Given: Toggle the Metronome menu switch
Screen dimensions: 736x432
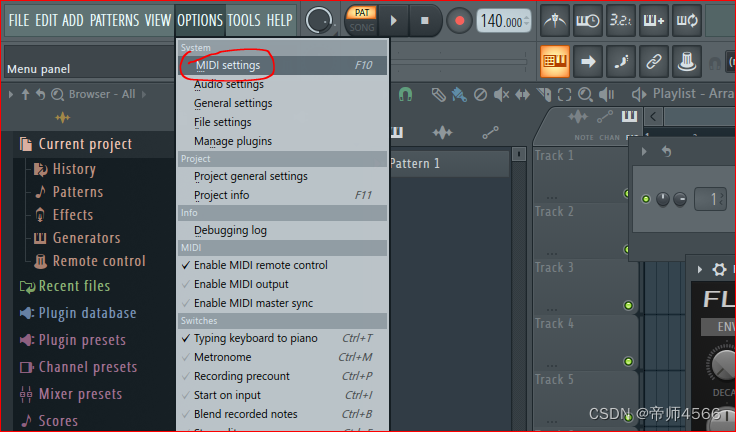Looking at the screenshot, I should coord(283,357).
